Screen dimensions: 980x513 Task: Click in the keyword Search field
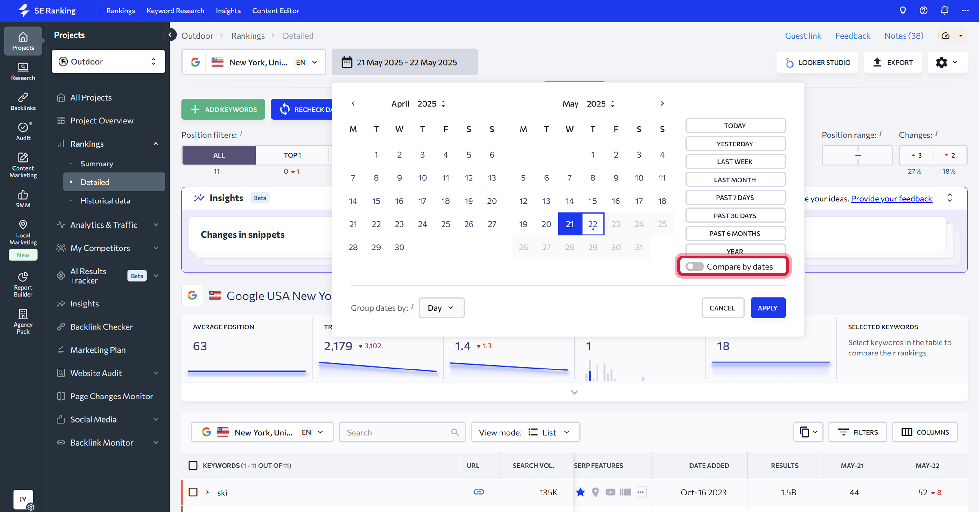(402, 432)
